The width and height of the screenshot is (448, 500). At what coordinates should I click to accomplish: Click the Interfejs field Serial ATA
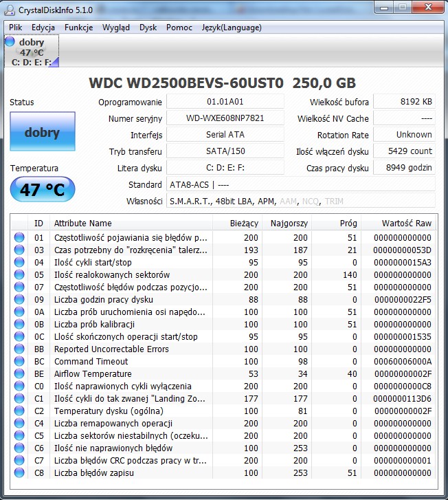pyautogui.click(x=225, y=135)
